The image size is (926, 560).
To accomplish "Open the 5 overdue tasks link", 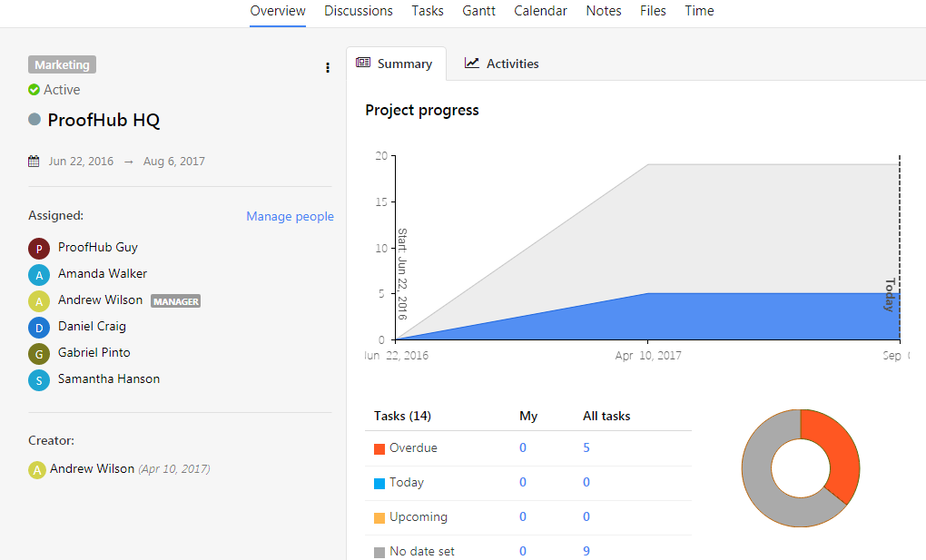I will click(586, 447).
